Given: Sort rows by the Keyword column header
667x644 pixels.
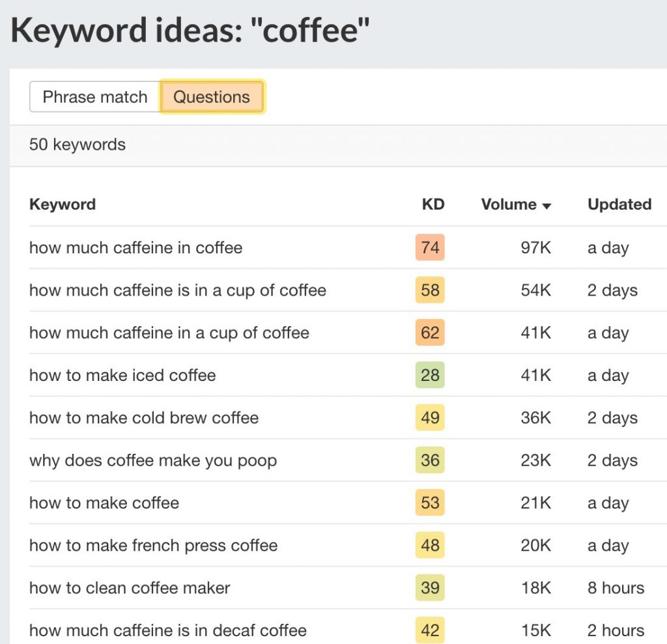Looking at the screenshot, I should (62, 204).
